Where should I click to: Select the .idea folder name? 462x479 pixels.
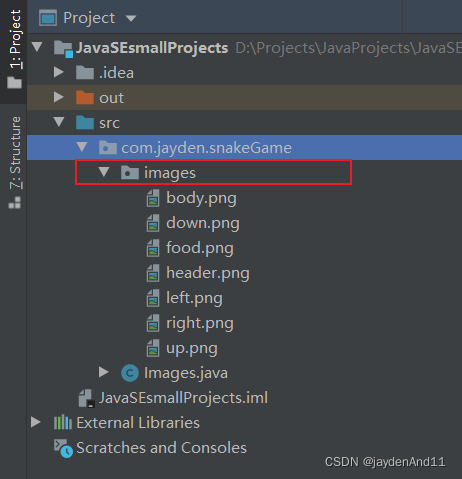point(116,73)
